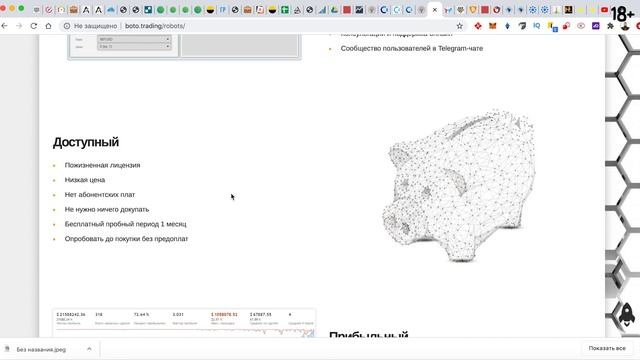
Task: Open the IQ extension
Action: click(x=537, y=26)
